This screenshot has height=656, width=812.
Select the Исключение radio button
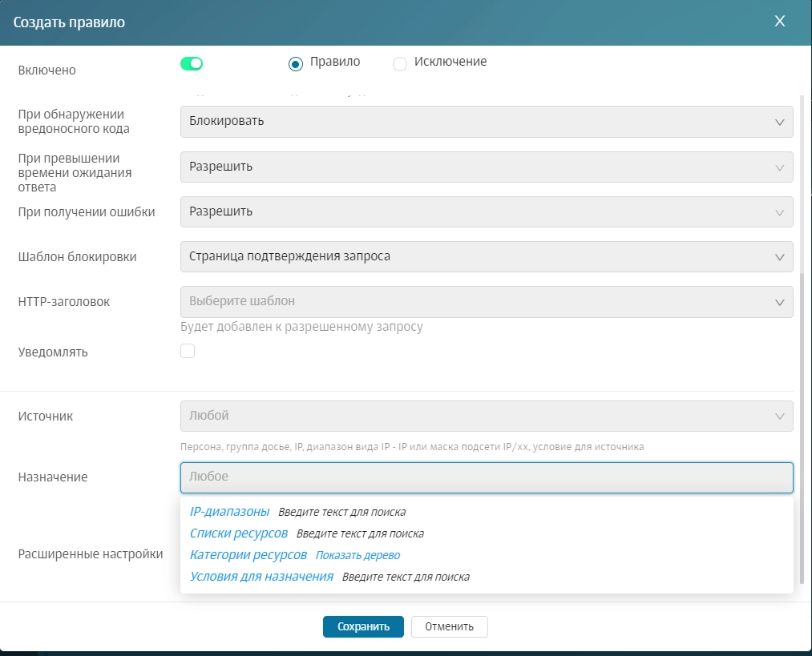pyautogui.click(x=400, y=64)
